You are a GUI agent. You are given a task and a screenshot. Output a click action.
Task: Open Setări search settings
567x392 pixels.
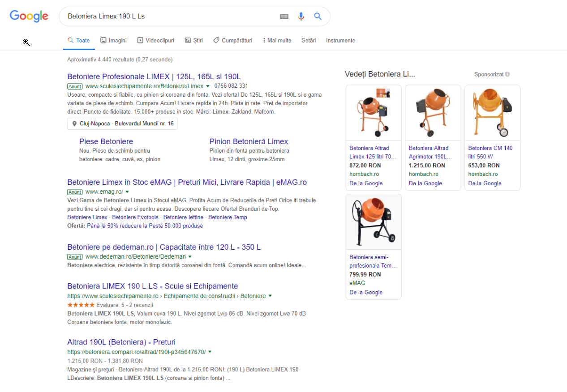309,40
